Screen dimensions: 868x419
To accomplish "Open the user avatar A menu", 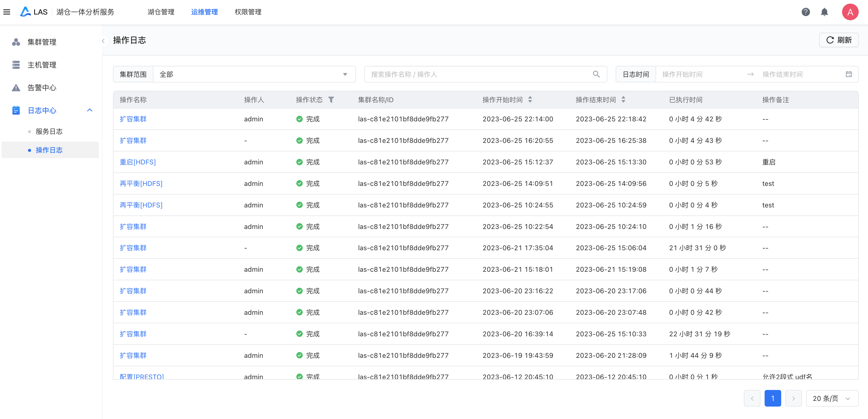I will 850,12.
